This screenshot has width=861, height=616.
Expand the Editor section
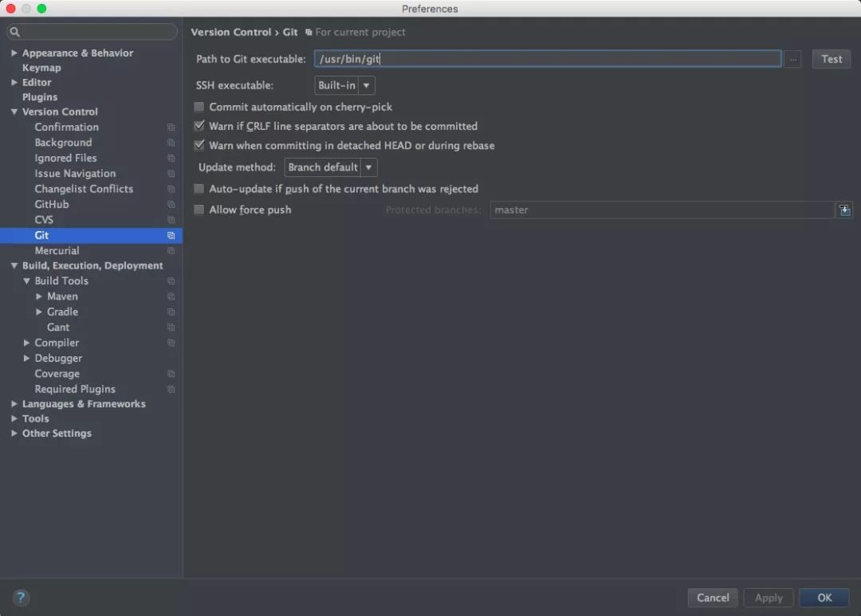click(x=14, y=82)
